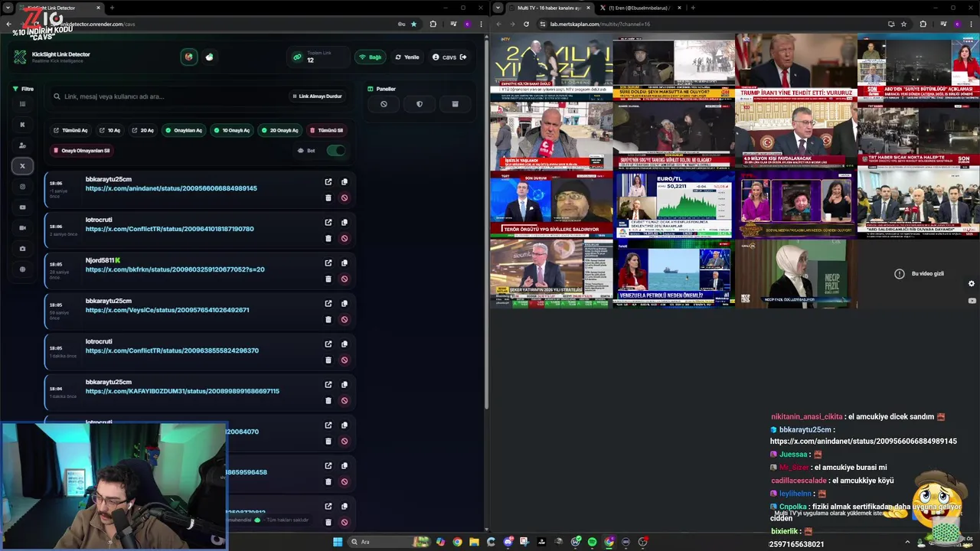Click the Onaylıları Aç button
The image size is (980, 551).
(184, 130)
